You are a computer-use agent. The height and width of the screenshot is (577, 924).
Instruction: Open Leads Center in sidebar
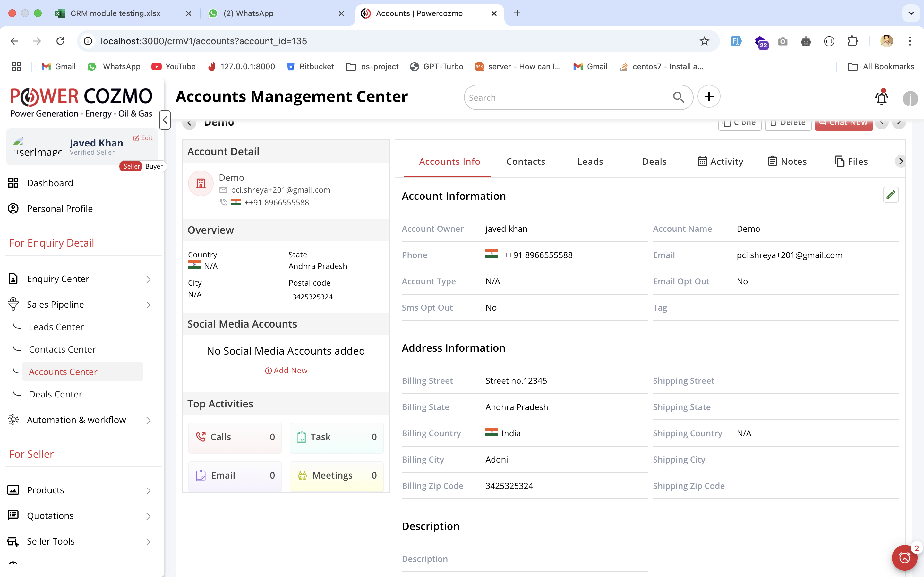pos(56,327)
